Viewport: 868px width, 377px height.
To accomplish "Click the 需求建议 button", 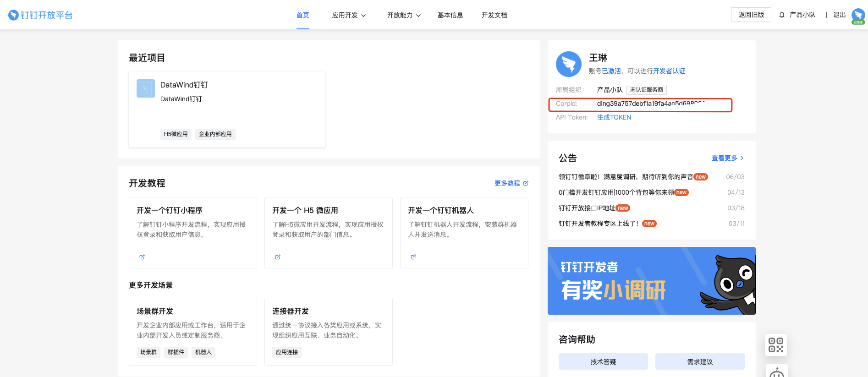I will (700, 361).
